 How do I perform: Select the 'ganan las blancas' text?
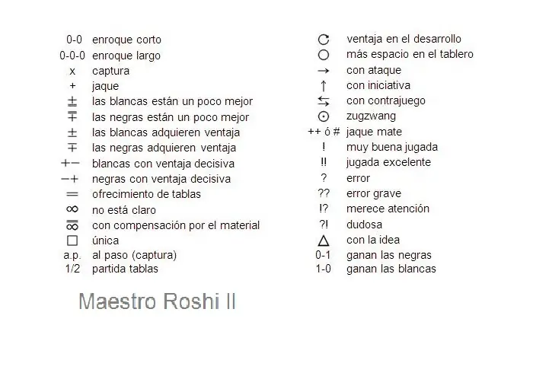pyautogui.click(x=391, y=269)
